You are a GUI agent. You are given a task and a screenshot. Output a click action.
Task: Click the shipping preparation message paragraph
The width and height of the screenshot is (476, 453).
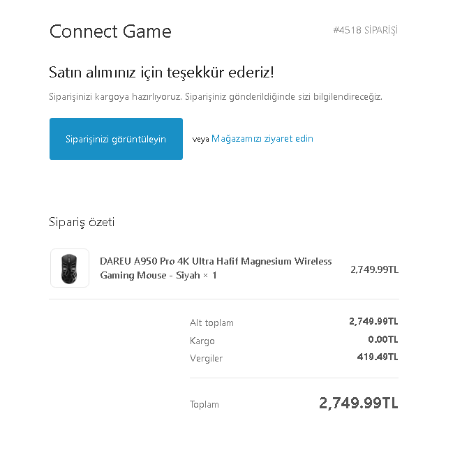click(x=216, y=97)
